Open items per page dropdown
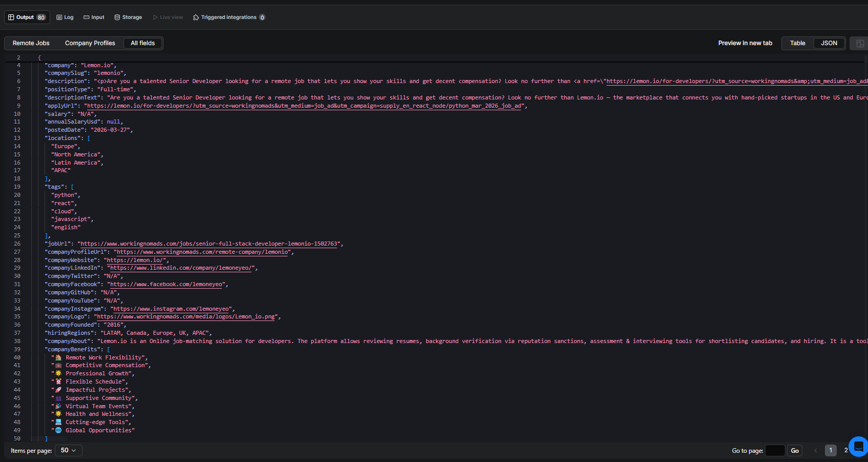The width and height of the screenshot is (868, 462). coord(68,450)
